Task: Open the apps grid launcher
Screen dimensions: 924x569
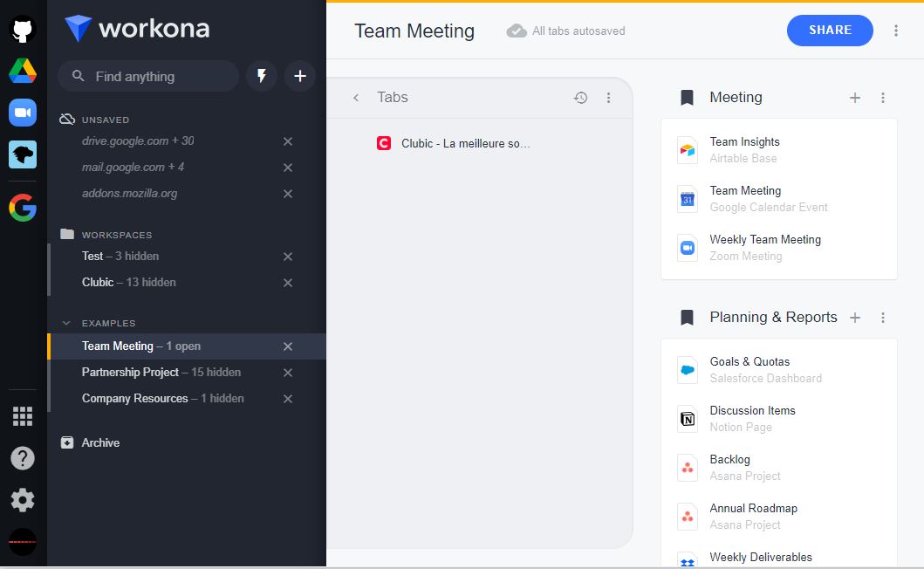Action: pyautogui.click(x=23, y=416)
